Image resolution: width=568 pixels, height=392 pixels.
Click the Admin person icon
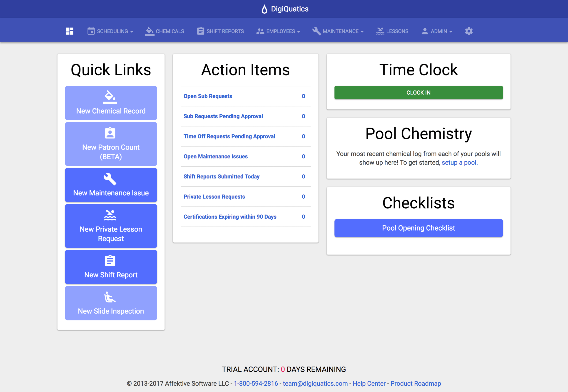(425, 31)
